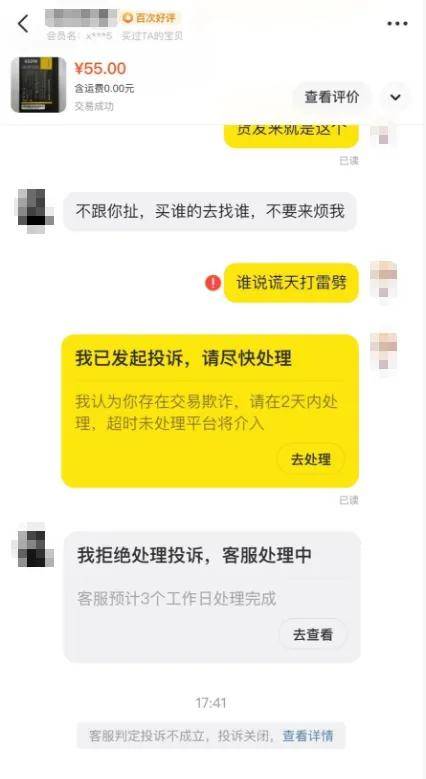Viewport: 426px width, 779px height.
Task: Tap the 谁说谎天打雷劈 message bubble
Action: point(291,283)
